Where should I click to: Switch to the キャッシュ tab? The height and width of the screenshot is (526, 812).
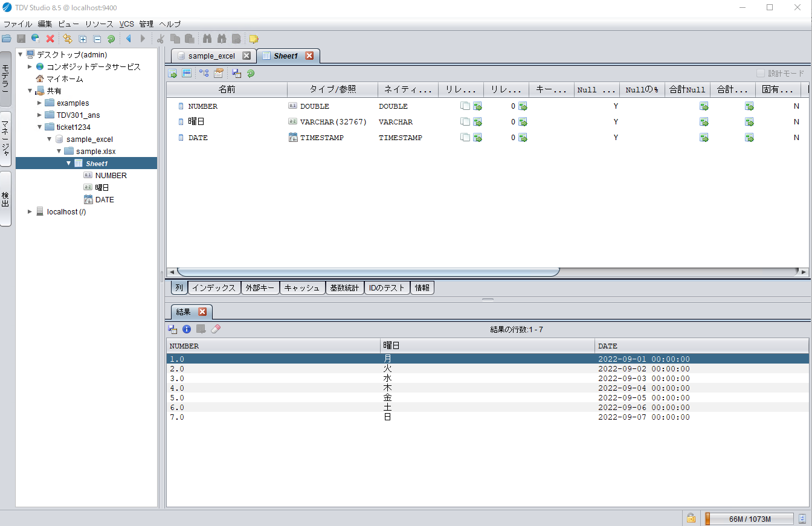(x=302, y=288)
